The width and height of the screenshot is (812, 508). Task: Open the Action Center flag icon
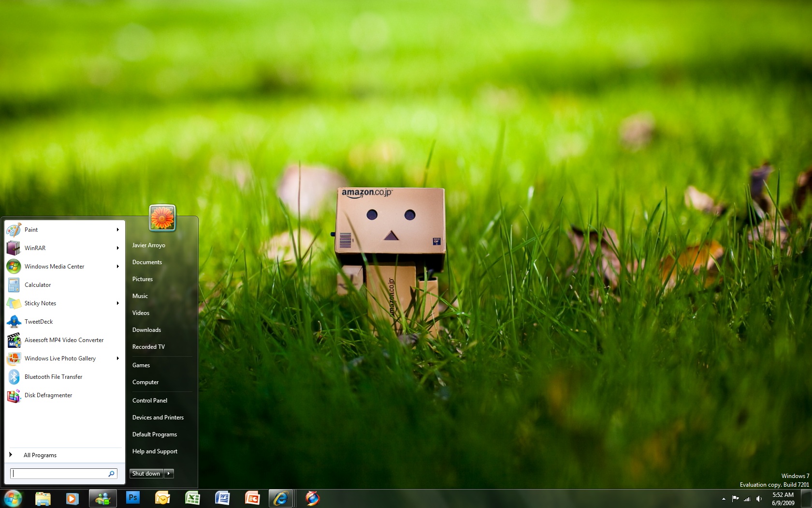pyautogui.click(x=735, y=499)
